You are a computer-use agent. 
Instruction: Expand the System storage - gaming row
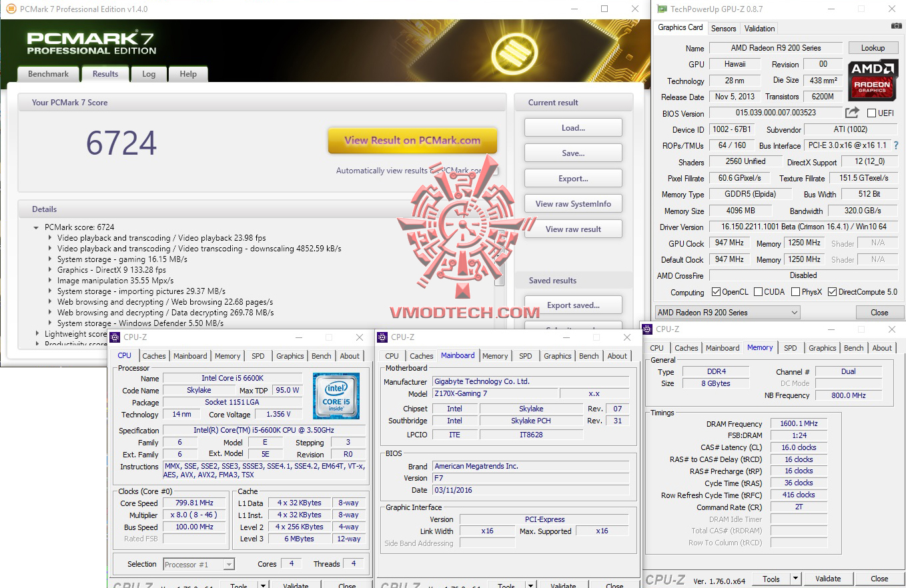tap(49, 259)
